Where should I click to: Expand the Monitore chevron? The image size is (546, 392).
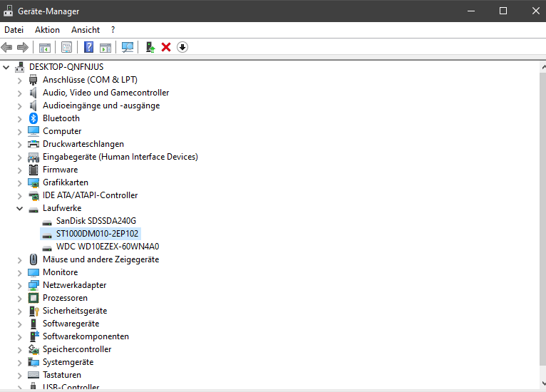19,273
